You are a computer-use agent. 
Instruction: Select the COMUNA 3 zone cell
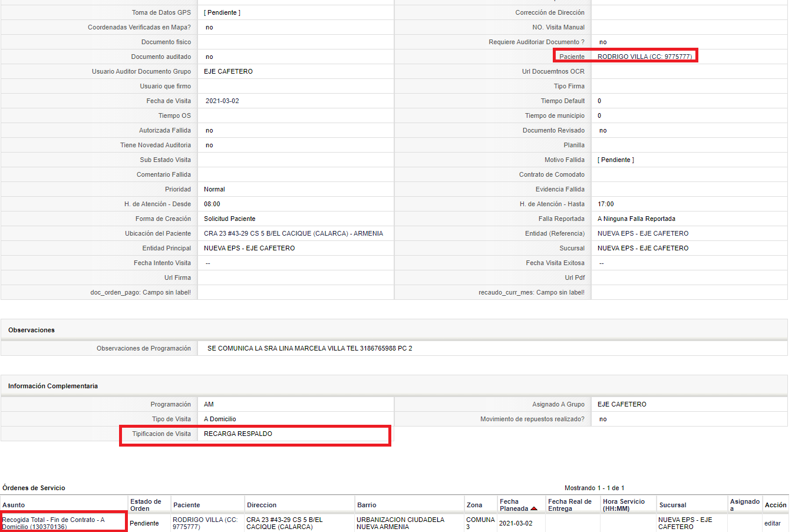[480, 523]
